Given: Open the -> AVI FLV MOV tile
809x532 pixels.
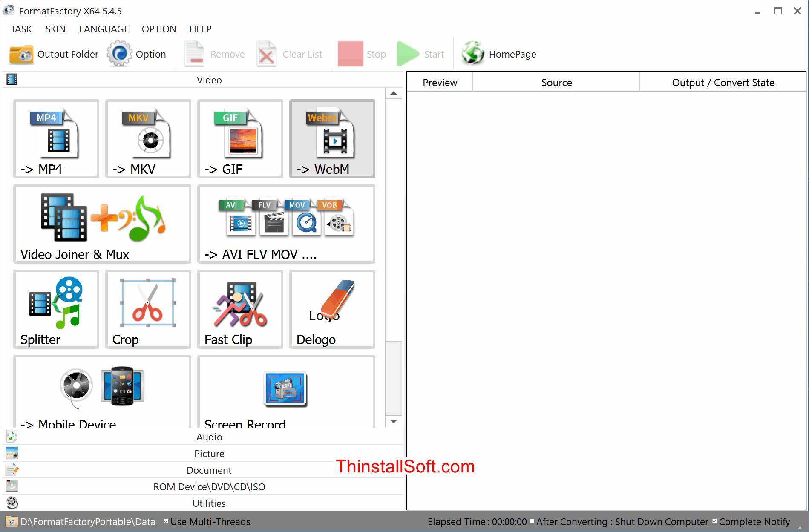Looking at the screenshot, I should [286, 224].
